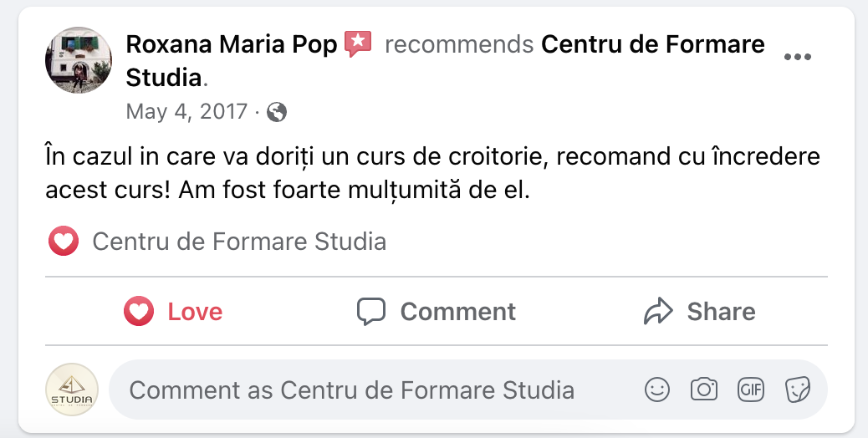The image size is (868, 438).
Task: Open Roxana Maria Pop's profile picture
Action: click(x=78, y=59)
